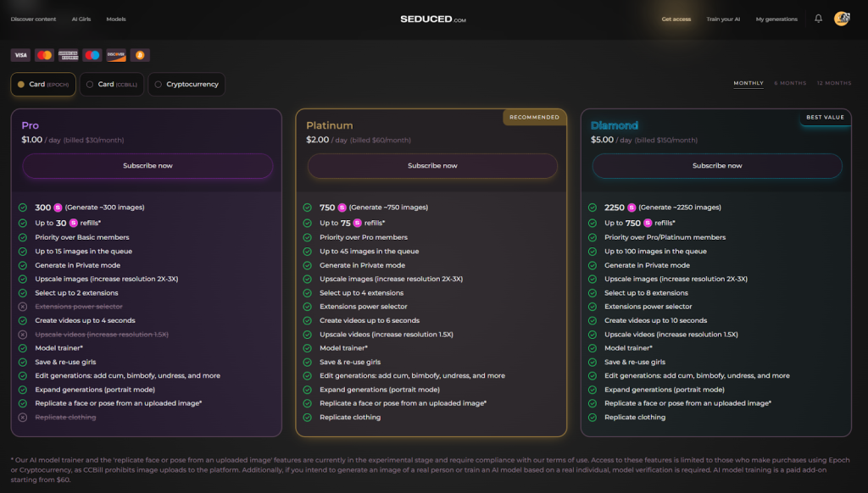Click the $5.00 / day price

pos(611,140)
